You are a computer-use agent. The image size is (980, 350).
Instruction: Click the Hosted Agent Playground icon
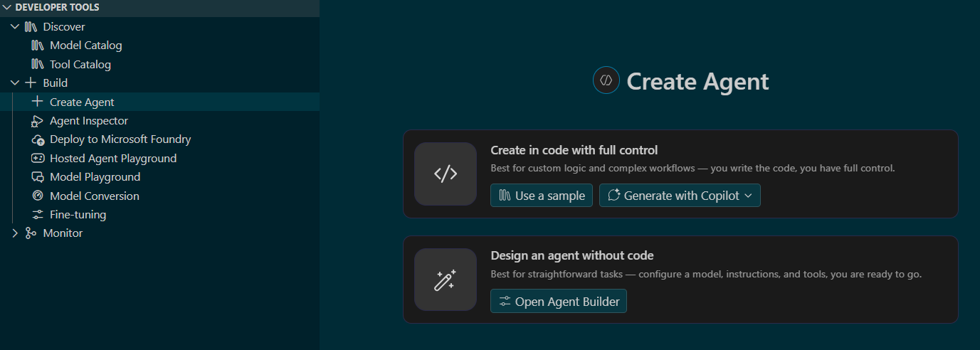coord(38,158)
